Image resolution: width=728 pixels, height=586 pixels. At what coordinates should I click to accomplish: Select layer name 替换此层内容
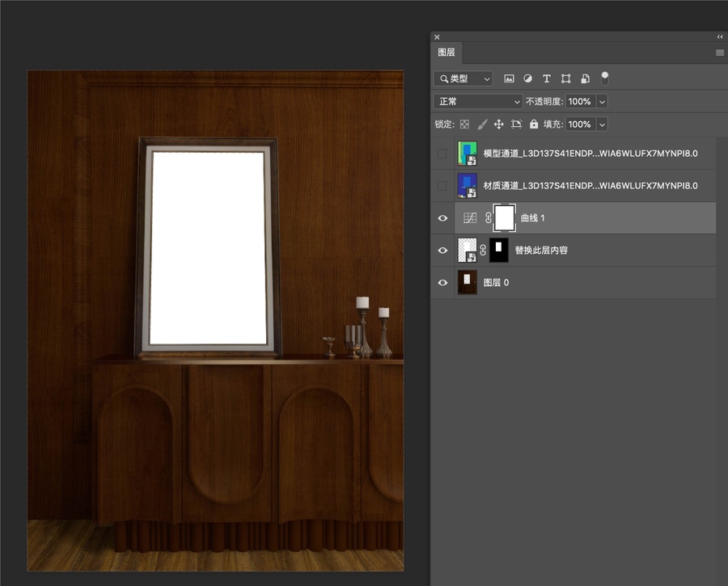coord(541,250)
